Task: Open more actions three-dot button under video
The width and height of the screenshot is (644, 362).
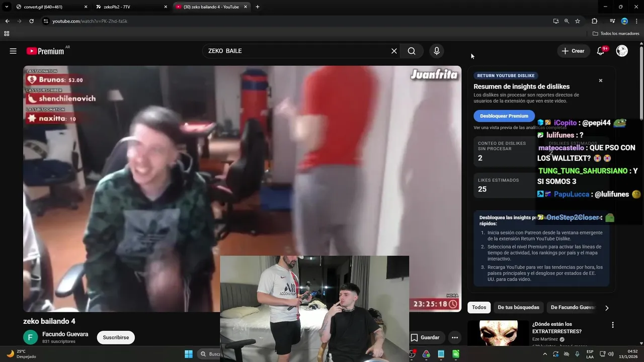Action: (x=454, y=337)
